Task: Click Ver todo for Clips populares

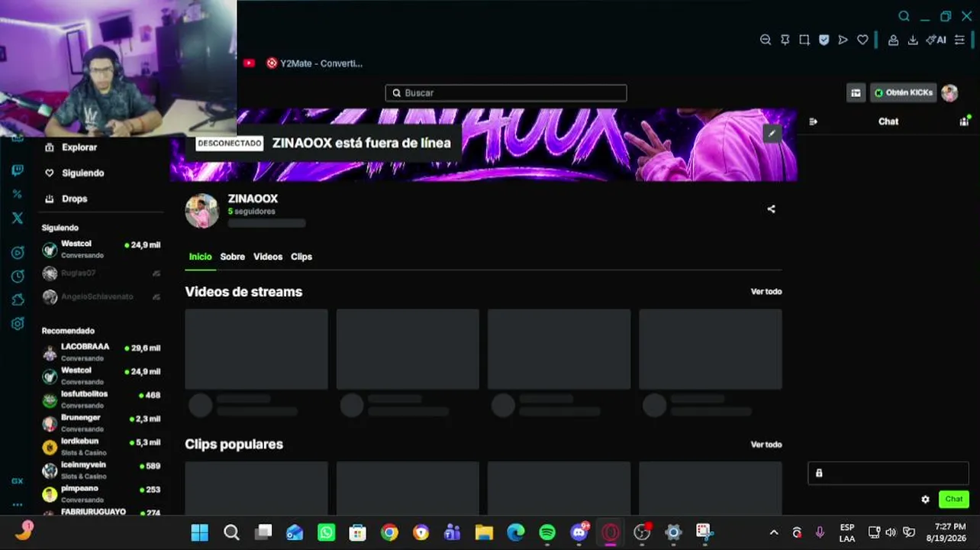Action: tap(766, 445)
